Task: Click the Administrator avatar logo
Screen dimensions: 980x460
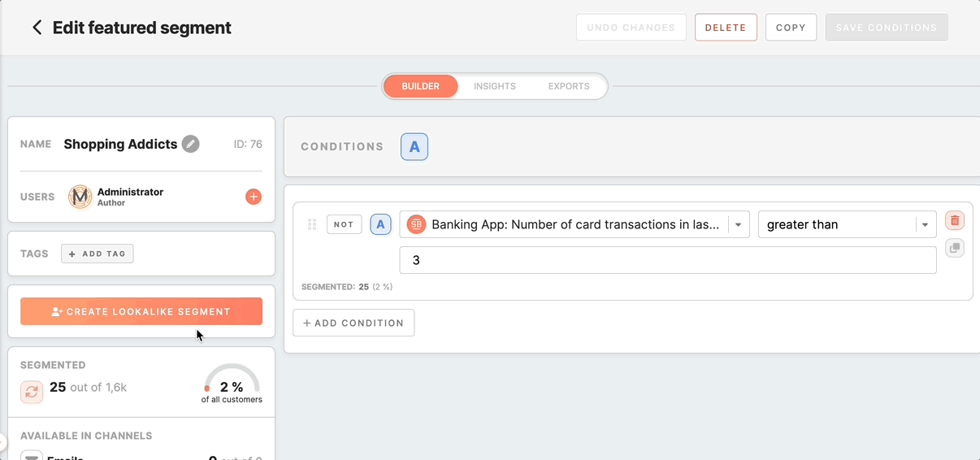Action: (x=80, y=197)
